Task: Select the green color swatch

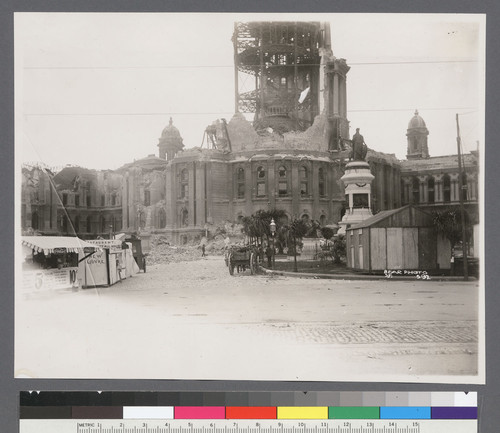Action: point(354,413)
